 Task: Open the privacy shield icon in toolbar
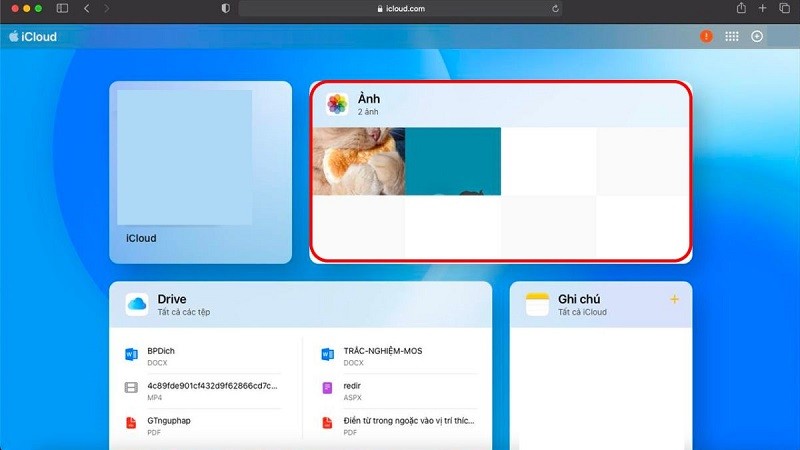[226, 8]
